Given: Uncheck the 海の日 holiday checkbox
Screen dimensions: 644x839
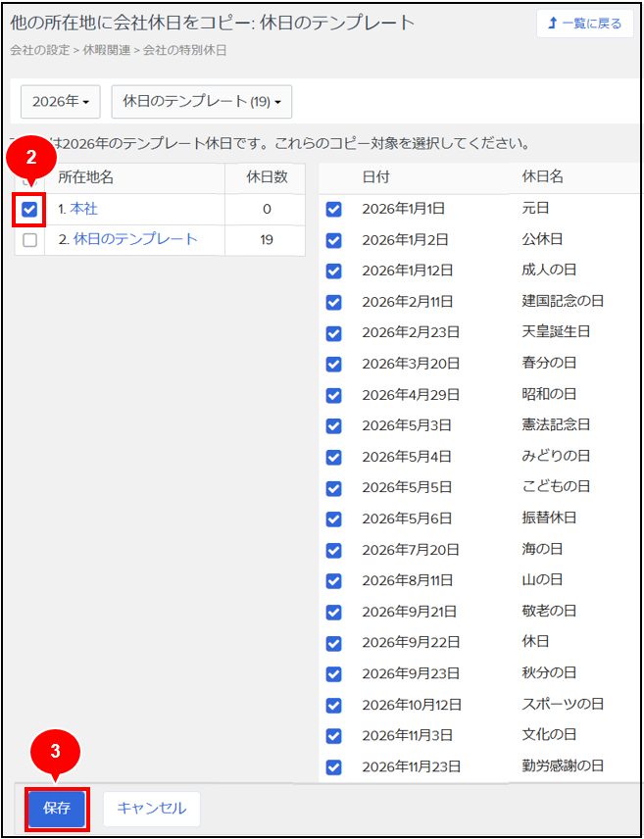Looking at the screenshot, I should pyautogui.click(x=334, y=550).
